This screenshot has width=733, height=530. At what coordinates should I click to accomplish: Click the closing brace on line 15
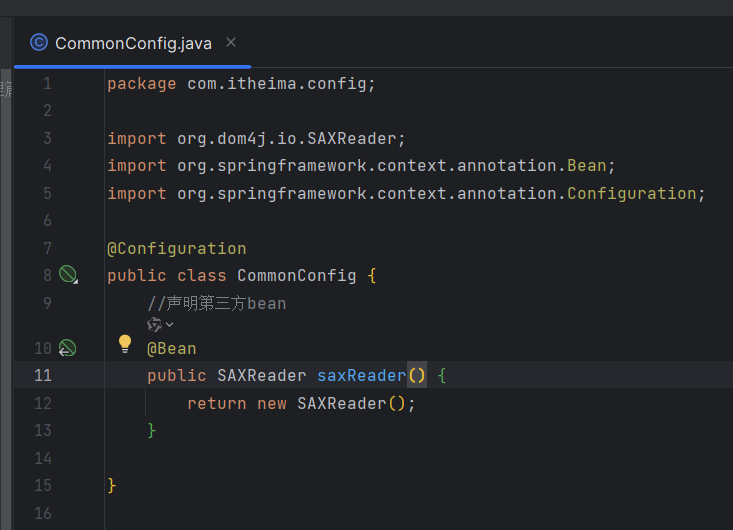112,485
